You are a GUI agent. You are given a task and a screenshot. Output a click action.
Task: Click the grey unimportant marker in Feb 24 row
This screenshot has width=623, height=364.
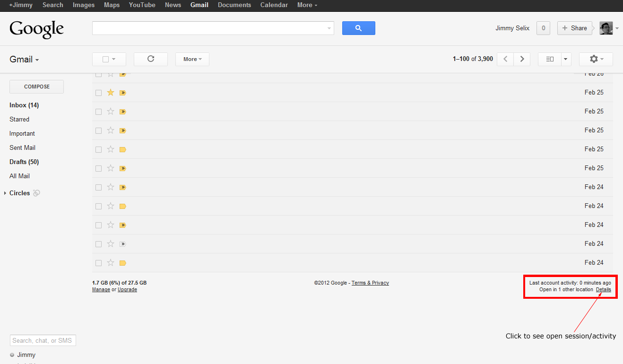123,244
